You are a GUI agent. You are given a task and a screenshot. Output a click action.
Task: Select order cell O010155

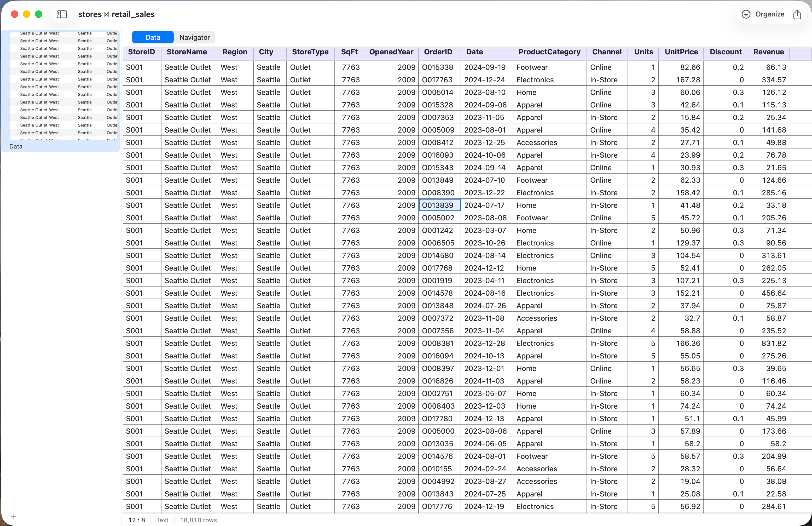tap(439, 469)
